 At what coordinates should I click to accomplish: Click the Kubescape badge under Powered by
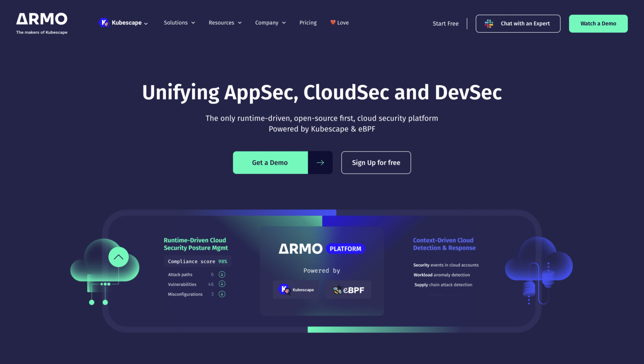[296, 289]
